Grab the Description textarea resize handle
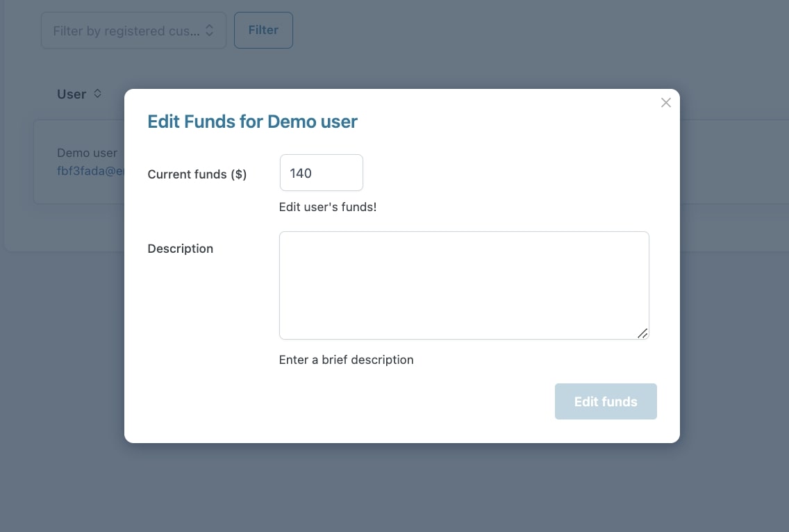This screenshot has width=789, height=532. [642, 333]
